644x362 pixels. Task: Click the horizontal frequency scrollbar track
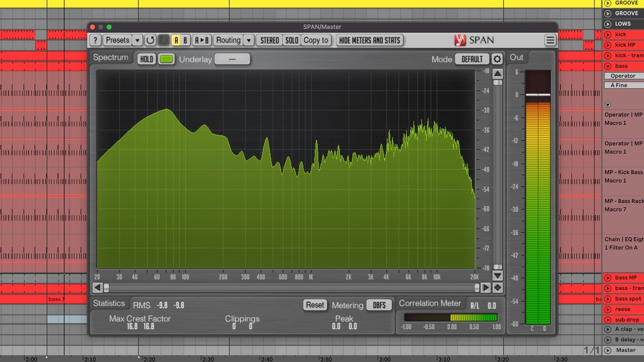(291, 288)
